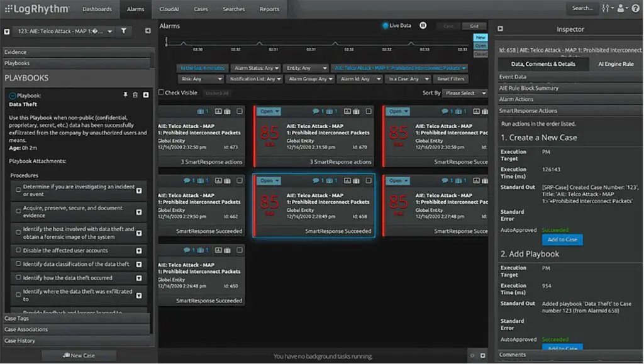644x364 pixels.
Task: Collapse the Inspector panel with its arrow icon
Action: click(499, 28)
